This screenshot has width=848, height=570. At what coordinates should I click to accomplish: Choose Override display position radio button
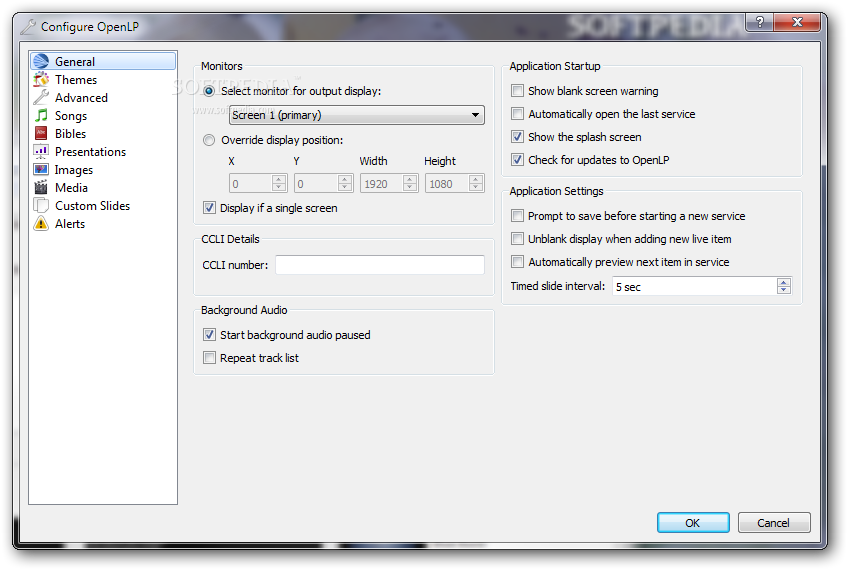[x=209, y=140]
